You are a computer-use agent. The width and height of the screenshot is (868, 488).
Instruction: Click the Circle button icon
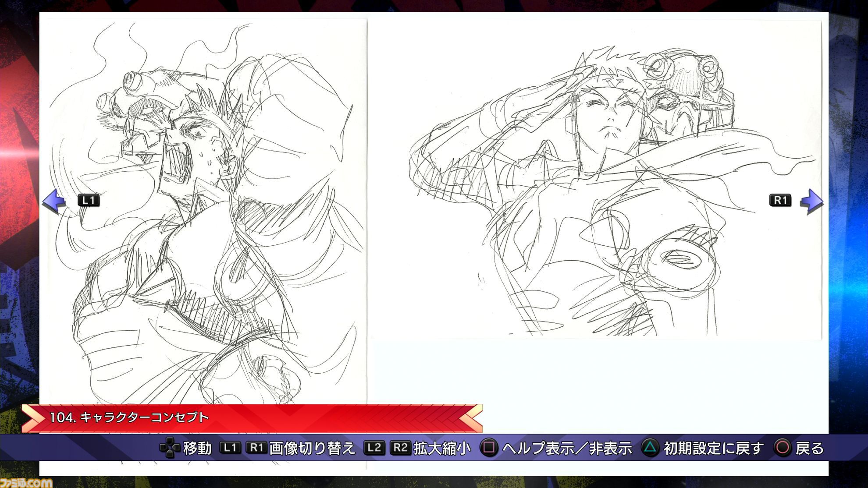(x=783, y=448)
